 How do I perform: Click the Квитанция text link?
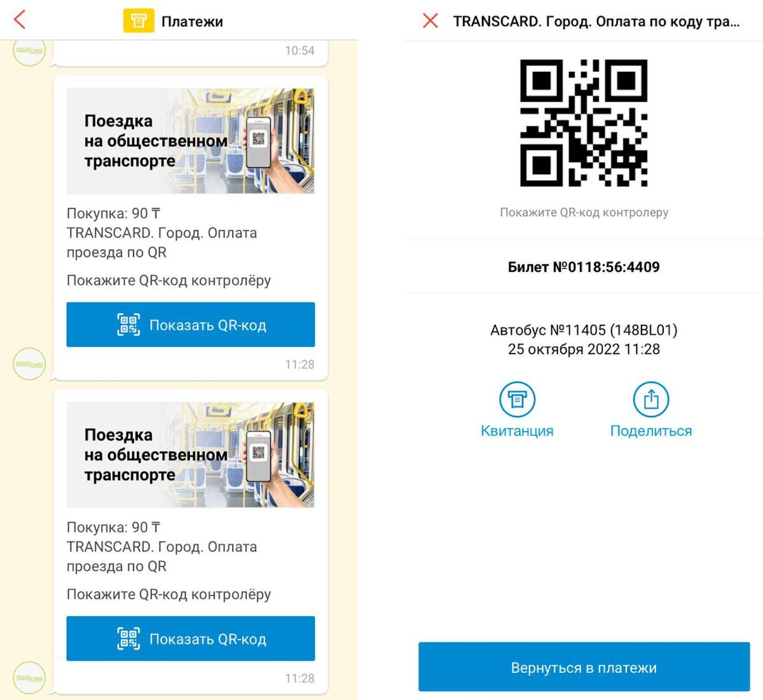click(x=517, y=430)
